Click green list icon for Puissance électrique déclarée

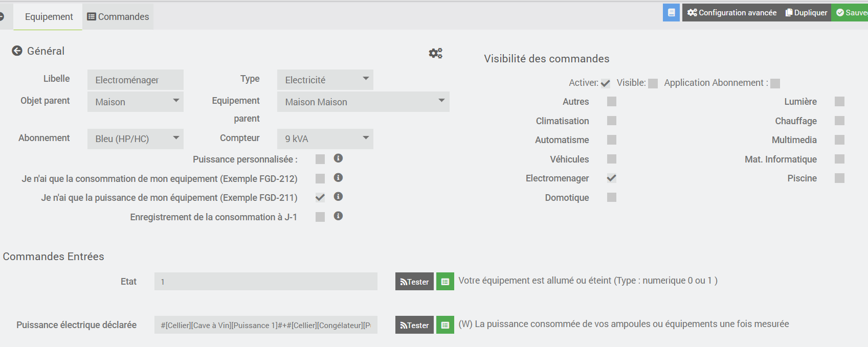445,325
